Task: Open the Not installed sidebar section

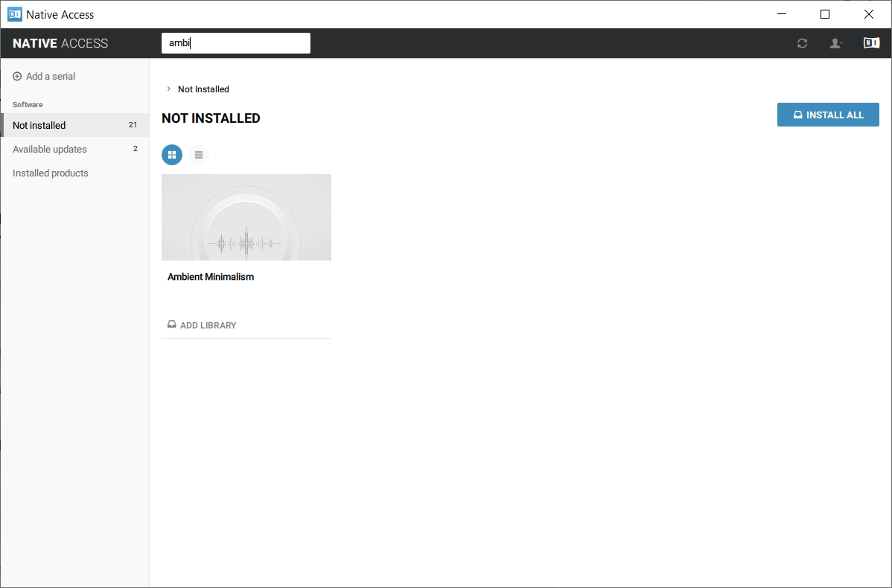Action: pyautogui.click(x=74, y=125)
